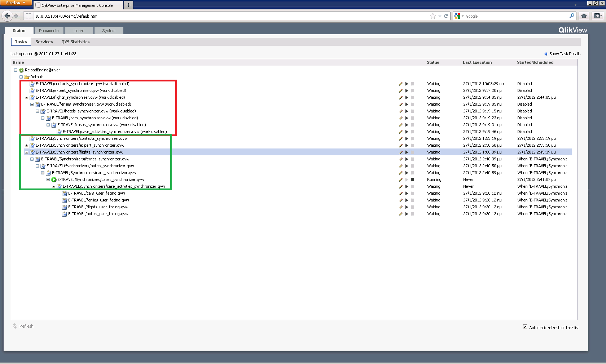The width and height of the screenshot is (606, 364).
Task: Open the QVS Statistics sub-tab
Action: [75, 42]
